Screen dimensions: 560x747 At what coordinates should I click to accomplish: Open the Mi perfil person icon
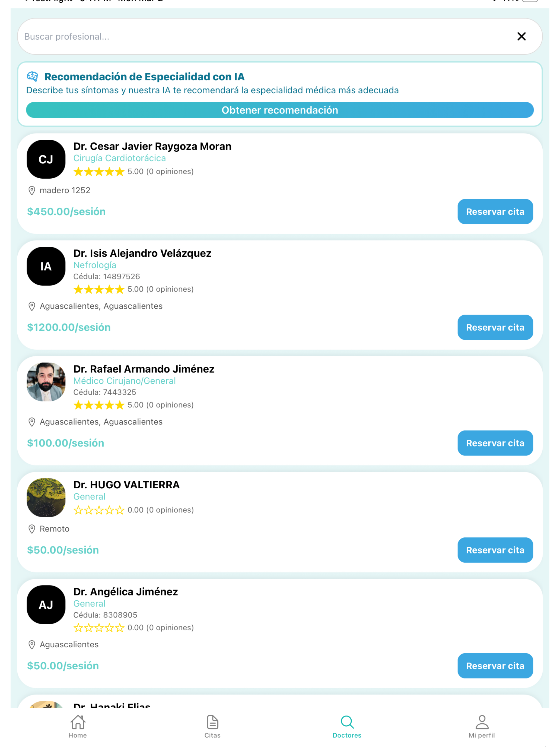[482, 722]
